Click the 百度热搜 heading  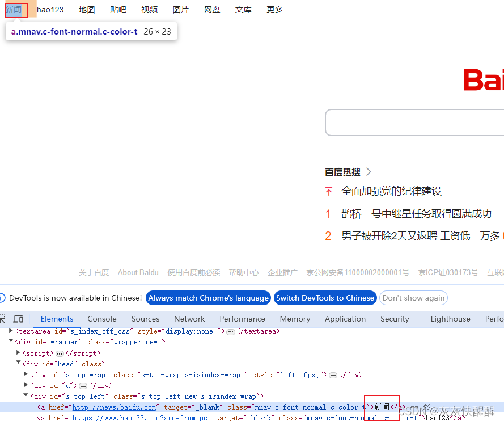point(342,172)
